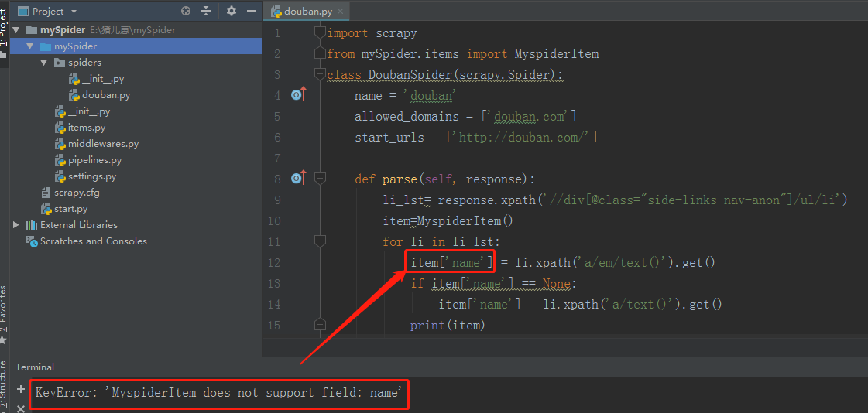This screenshot has height=413, width=868.
Task: Collapse the inner mySpider package folder
Action: tap(29, 46)
